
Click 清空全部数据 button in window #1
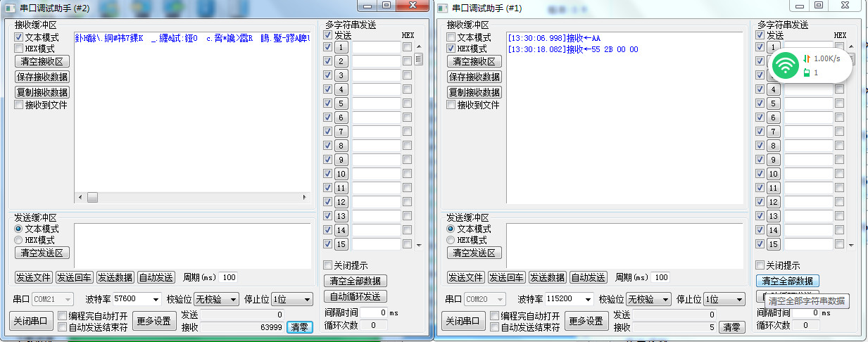tap(787, 281)
